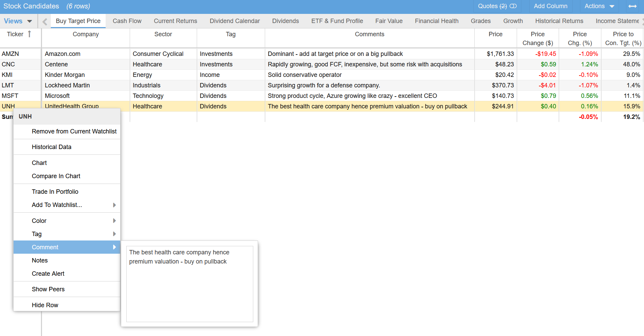Click the Price column header
Image resolution: width=644 pixels, height=336 pixels.
[495, 38]
